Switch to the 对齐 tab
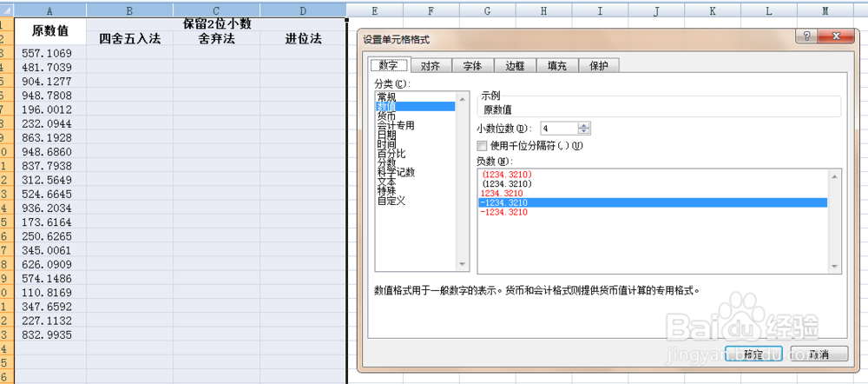The width and height of the screenshot is (868, 384). 431,65
